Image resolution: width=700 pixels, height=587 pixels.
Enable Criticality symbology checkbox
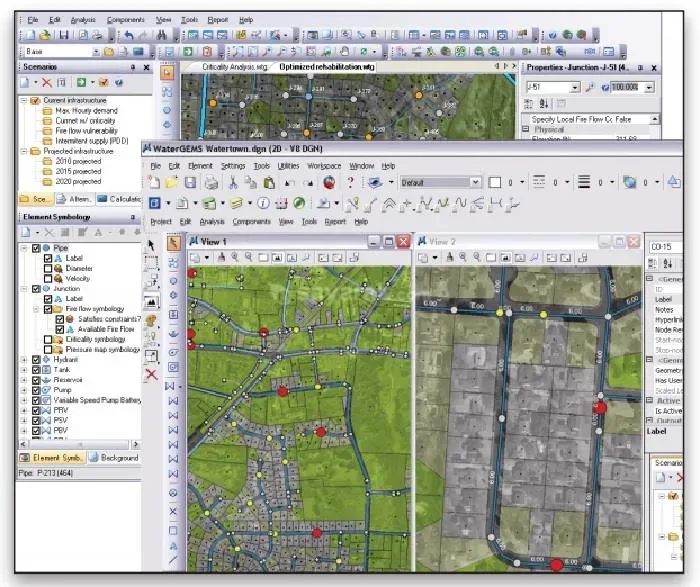[x=48, y=340]
